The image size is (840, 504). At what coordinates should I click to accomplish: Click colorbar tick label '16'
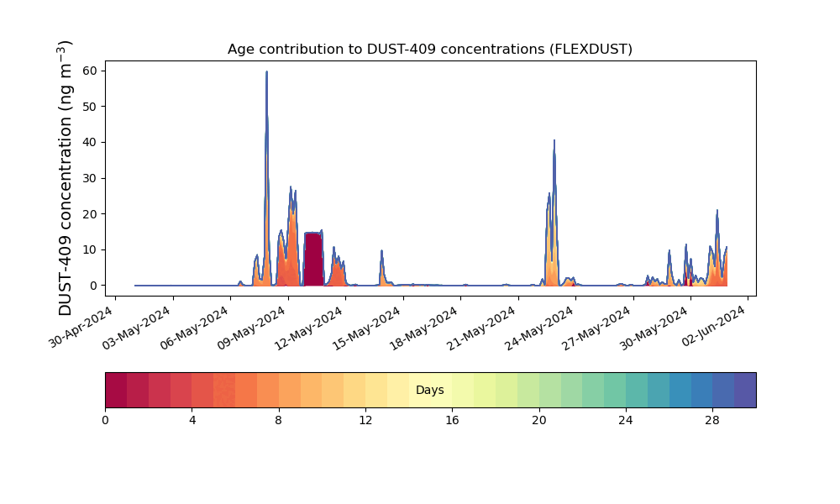(452, 421)
